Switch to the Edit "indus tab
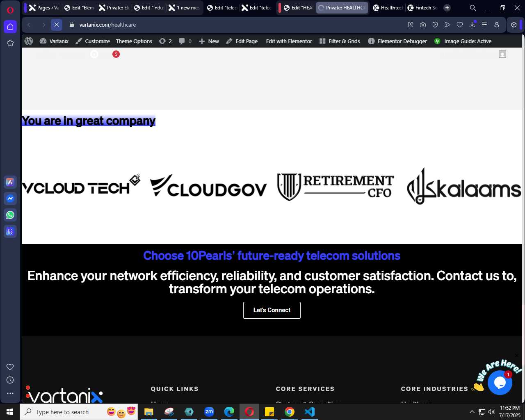The height and width of the screenshot is (420, 525). coord(149,8)
